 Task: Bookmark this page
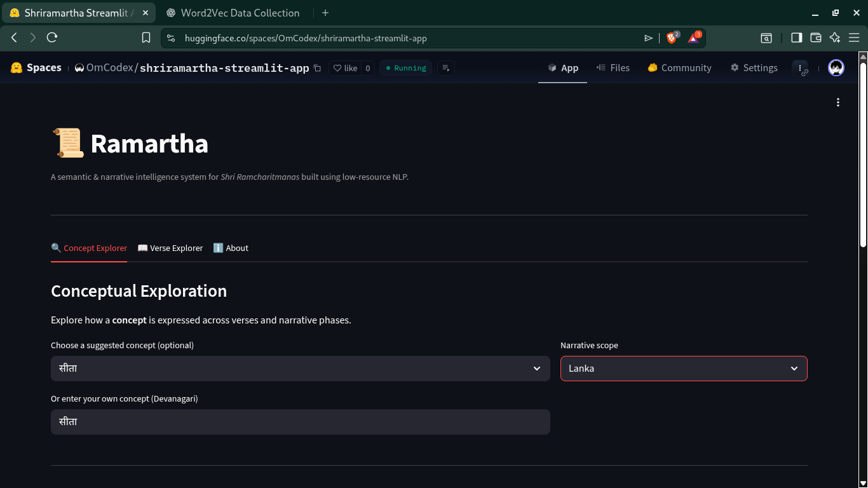click(x=146, y=38)
